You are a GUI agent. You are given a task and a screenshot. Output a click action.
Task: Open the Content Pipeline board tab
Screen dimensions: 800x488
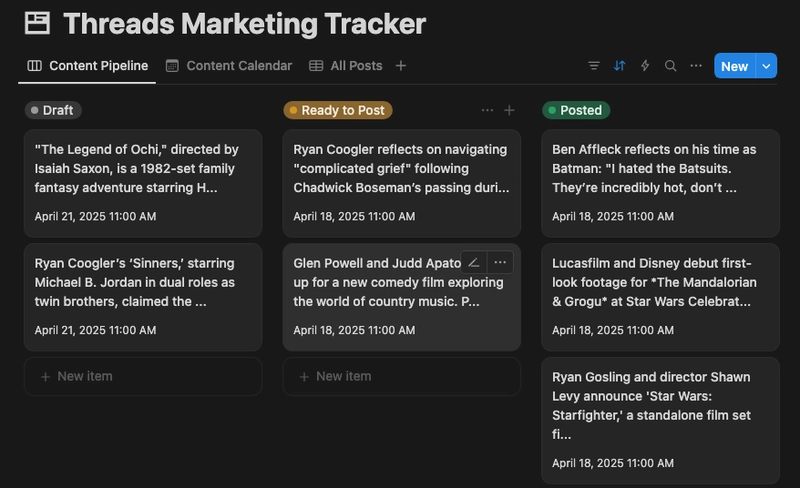tap(87, 66)
